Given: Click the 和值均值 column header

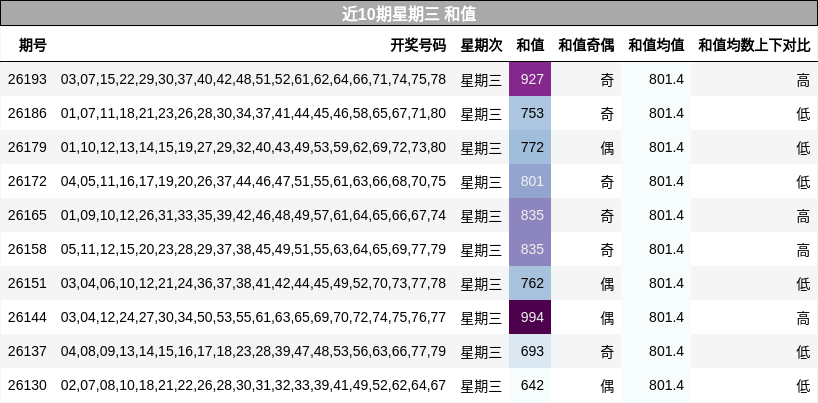Looking at the screenshot, I should (656, 45).
